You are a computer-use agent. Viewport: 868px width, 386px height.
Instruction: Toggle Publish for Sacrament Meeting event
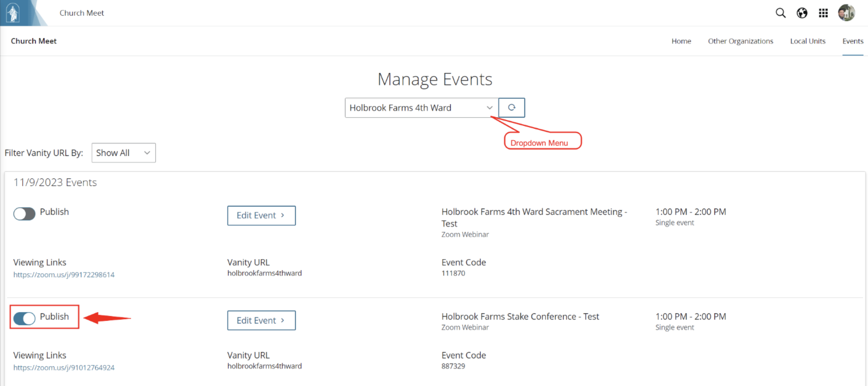(24, 214)
